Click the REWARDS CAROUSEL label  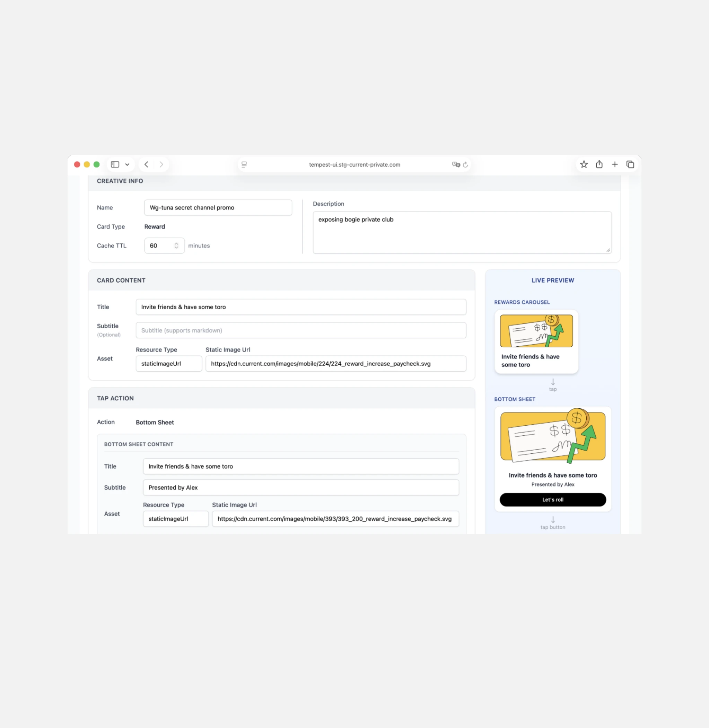coord(522,302)
